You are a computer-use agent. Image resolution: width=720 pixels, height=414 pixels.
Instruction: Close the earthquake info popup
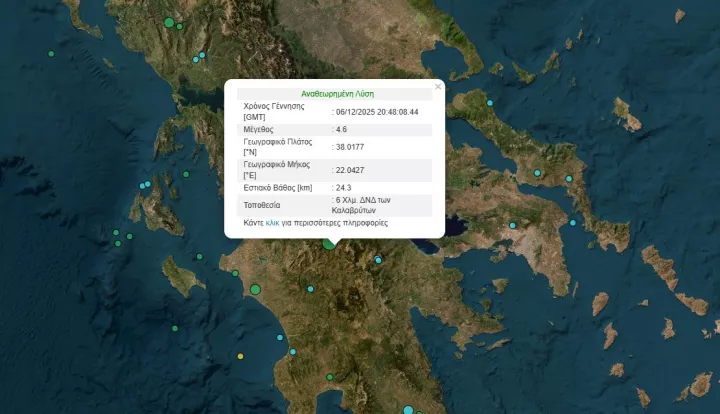(438, 87)
